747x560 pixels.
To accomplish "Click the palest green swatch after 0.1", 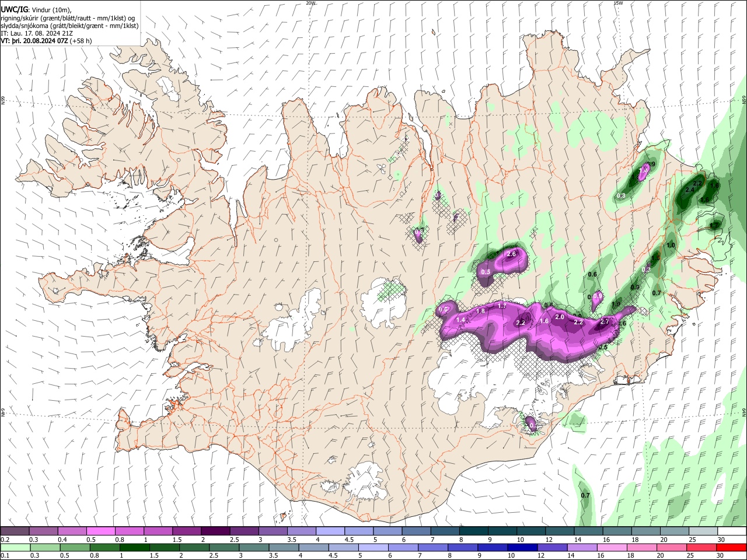I will coord(15,547).
